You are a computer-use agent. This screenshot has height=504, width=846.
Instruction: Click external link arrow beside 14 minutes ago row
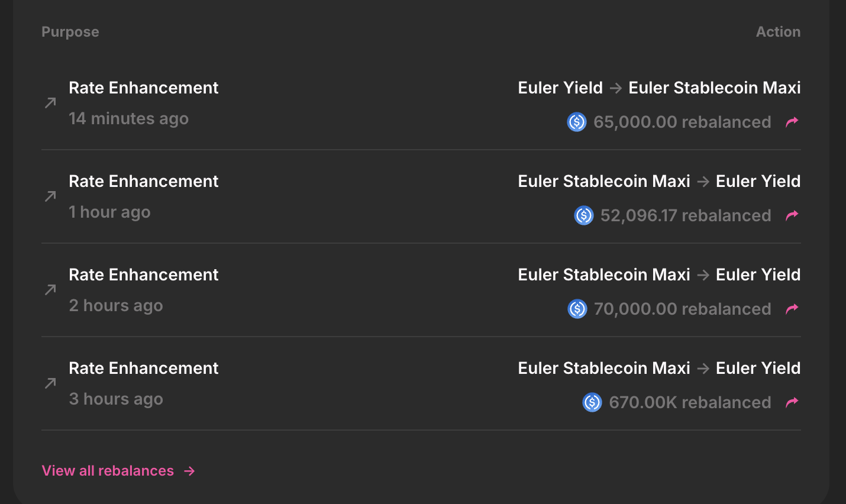(50, 103)
